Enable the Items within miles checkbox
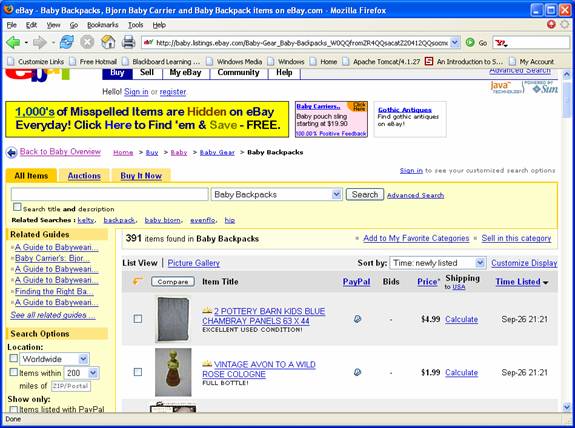 (14, 372)
